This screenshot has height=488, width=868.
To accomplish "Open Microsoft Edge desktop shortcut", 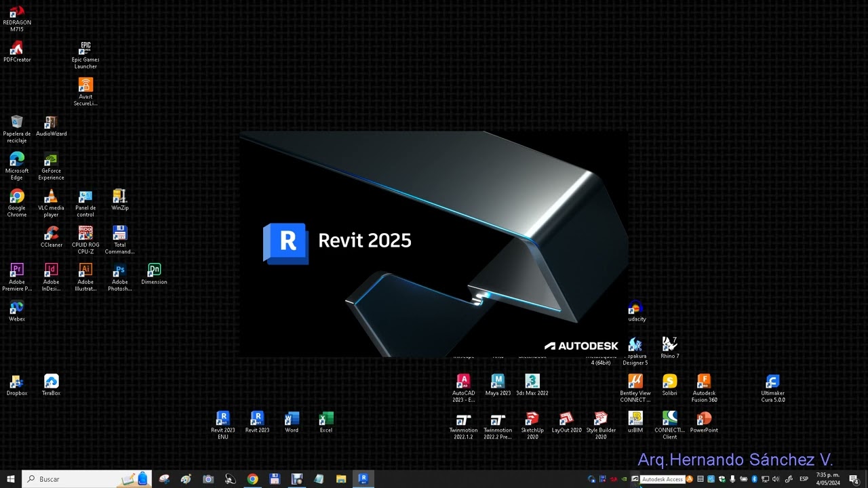I will click(x=17, y=166).
